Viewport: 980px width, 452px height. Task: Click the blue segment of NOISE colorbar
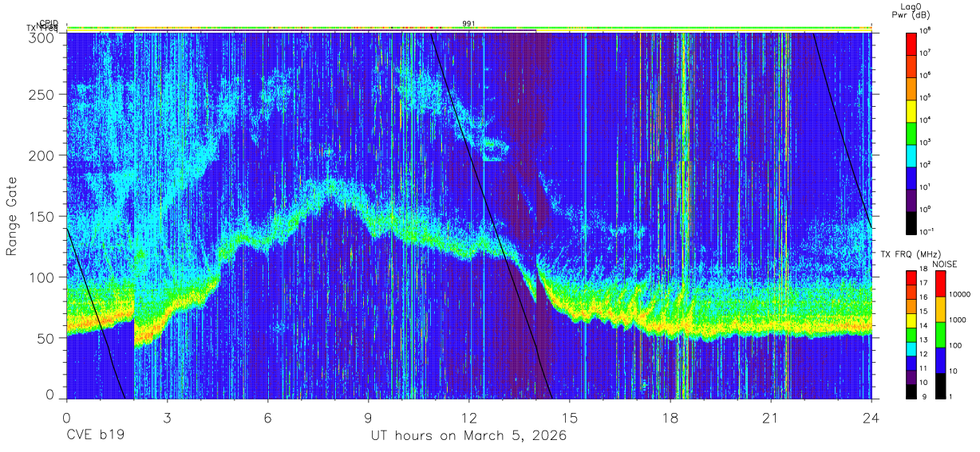click(939, 360)
